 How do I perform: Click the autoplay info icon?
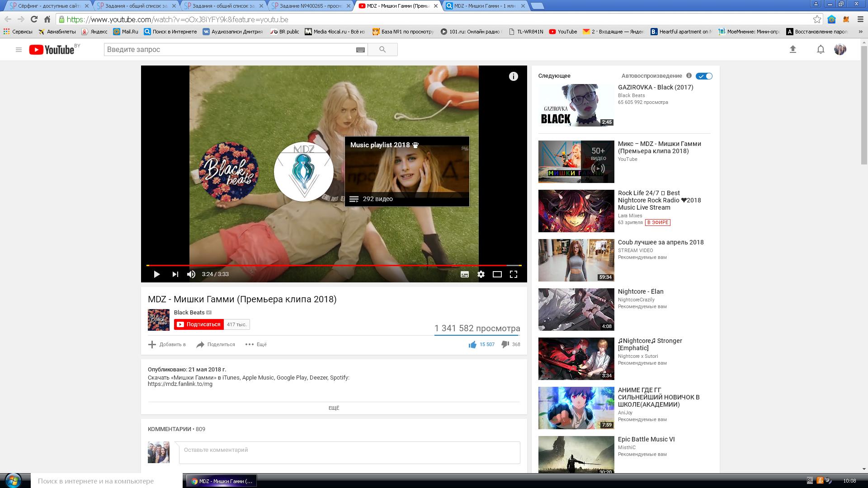coord(689,76)
